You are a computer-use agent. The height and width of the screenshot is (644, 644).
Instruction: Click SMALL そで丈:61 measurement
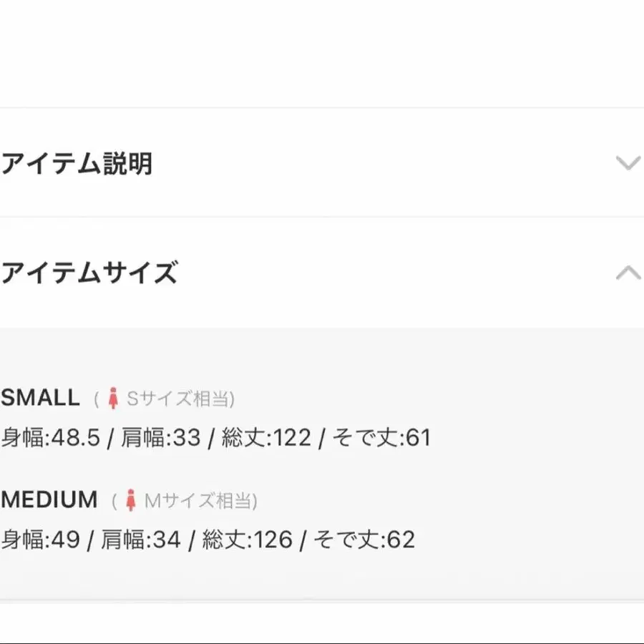(381, 437)
